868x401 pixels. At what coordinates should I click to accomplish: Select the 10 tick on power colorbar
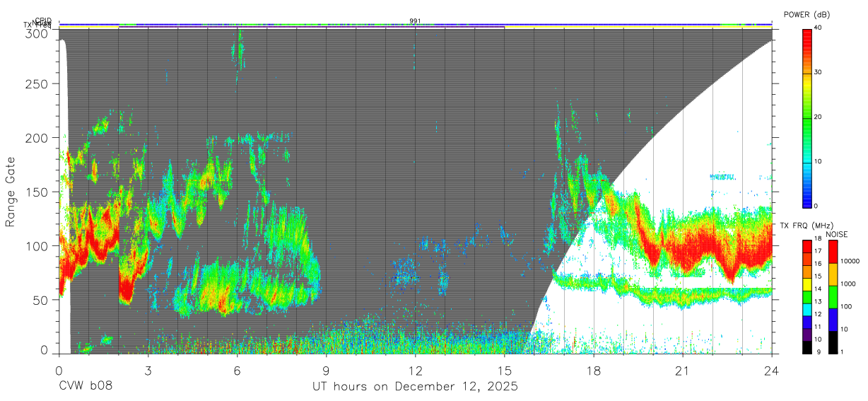click(x=819, y=161)
